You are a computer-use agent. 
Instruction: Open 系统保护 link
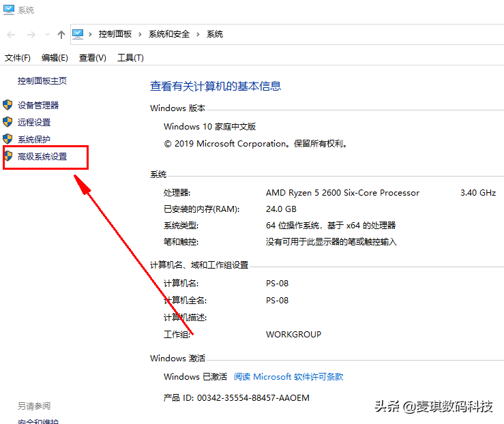click(34, 140)
